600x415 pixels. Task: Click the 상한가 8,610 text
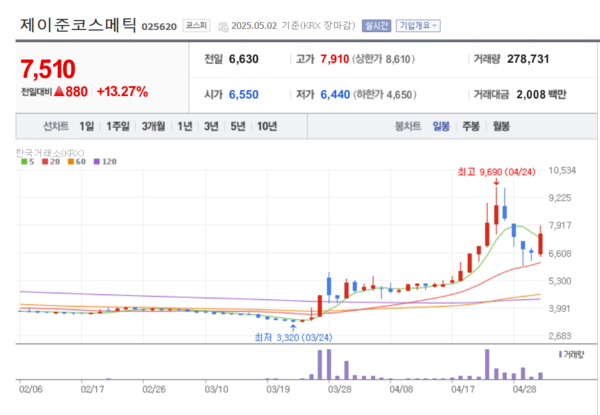click(383, 59)
